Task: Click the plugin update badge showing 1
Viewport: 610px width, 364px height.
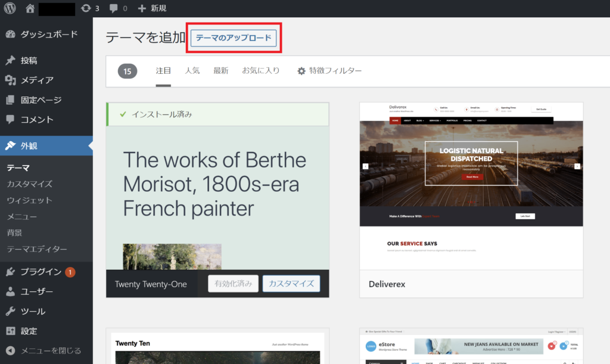Action: pos(70,272)
